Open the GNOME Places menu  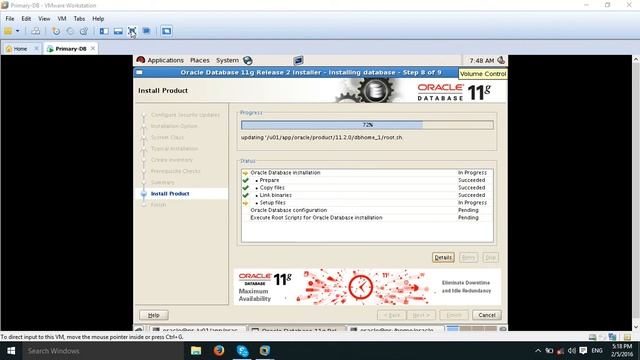pos(200,60)
